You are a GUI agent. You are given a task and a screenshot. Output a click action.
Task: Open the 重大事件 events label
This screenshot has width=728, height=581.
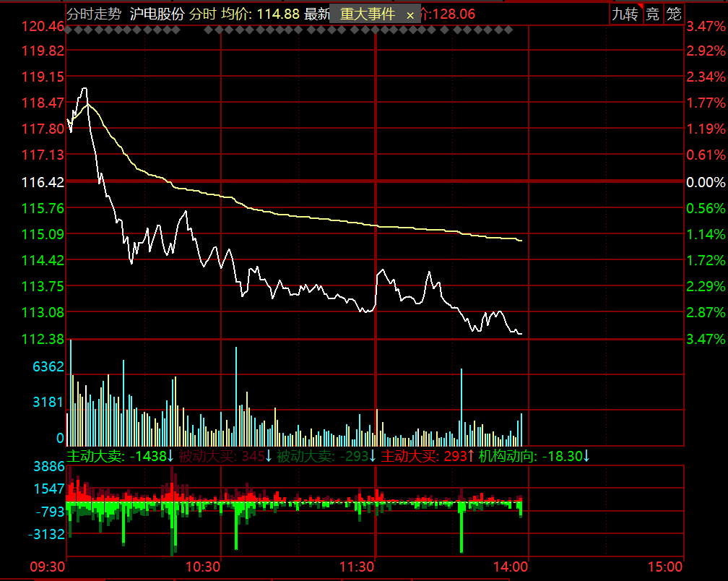[x=367, y=14]
